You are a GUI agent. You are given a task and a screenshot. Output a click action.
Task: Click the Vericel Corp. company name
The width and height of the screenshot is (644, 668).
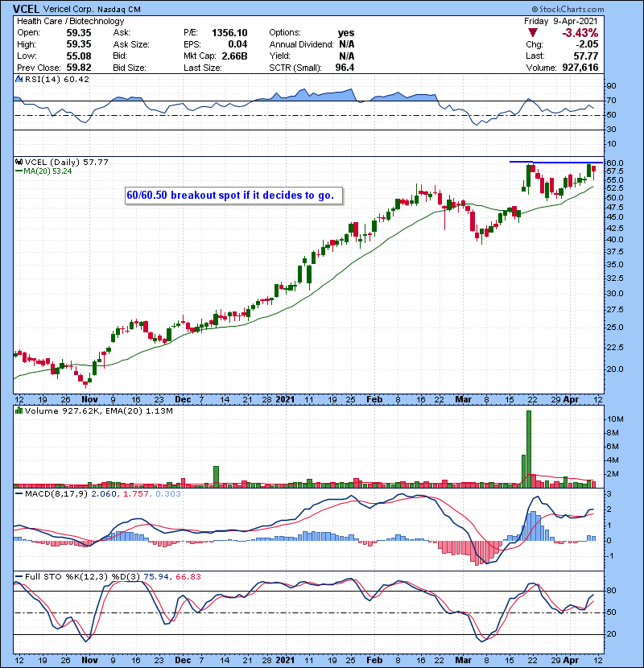click(68, 9)
